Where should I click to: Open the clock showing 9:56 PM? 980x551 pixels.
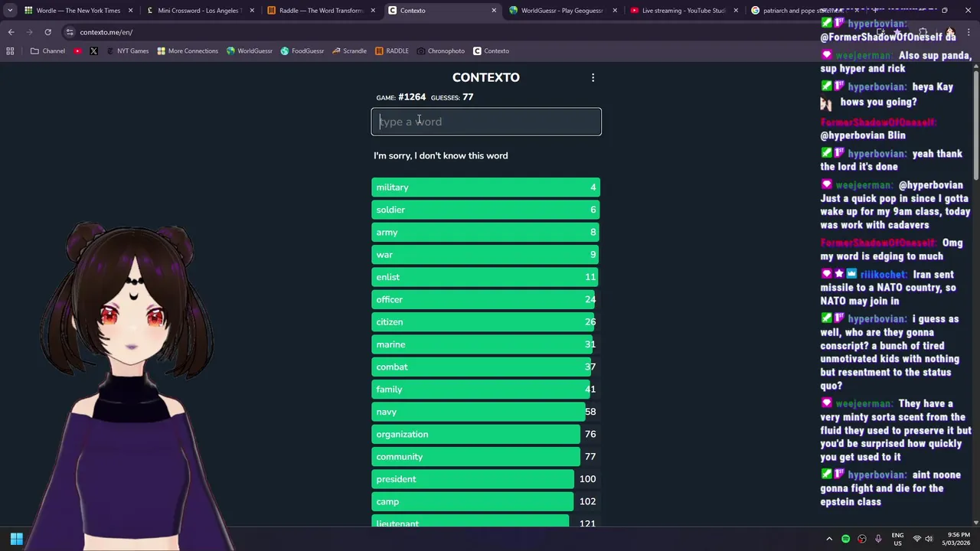pyautogui.click(x=959, y=539)
